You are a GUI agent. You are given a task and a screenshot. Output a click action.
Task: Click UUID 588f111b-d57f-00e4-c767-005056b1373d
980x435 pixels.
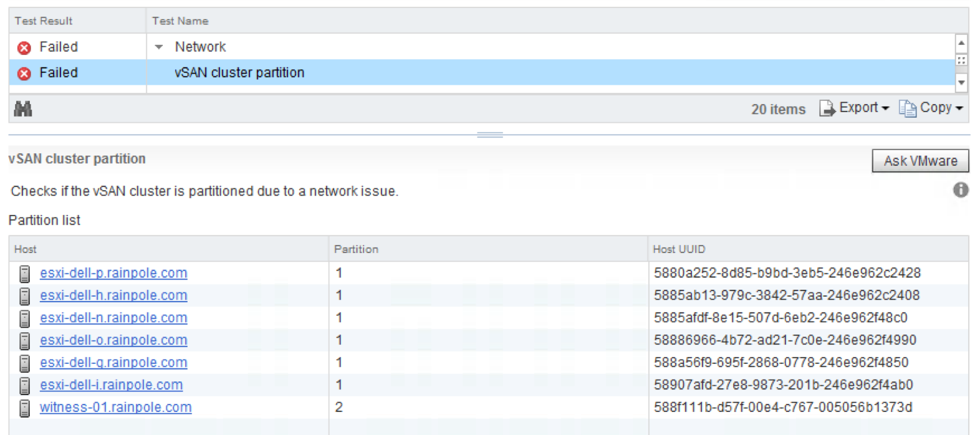(x=783, y=408)
